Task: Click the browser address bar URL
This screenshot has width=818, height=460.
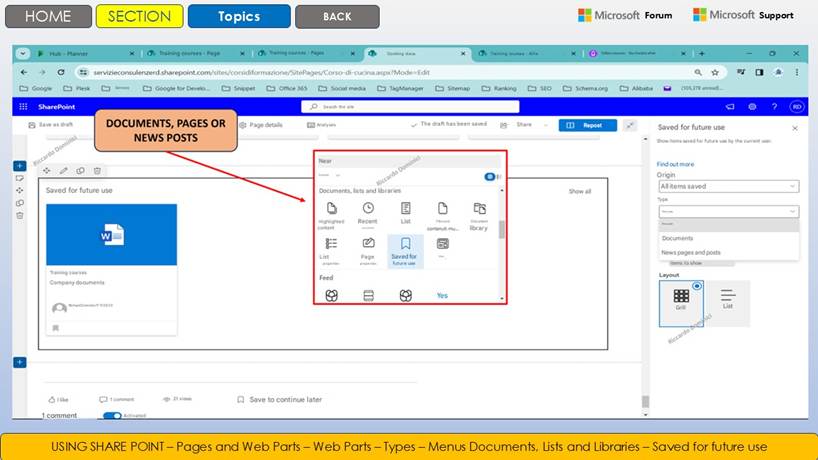Action: tap(261, 72)
